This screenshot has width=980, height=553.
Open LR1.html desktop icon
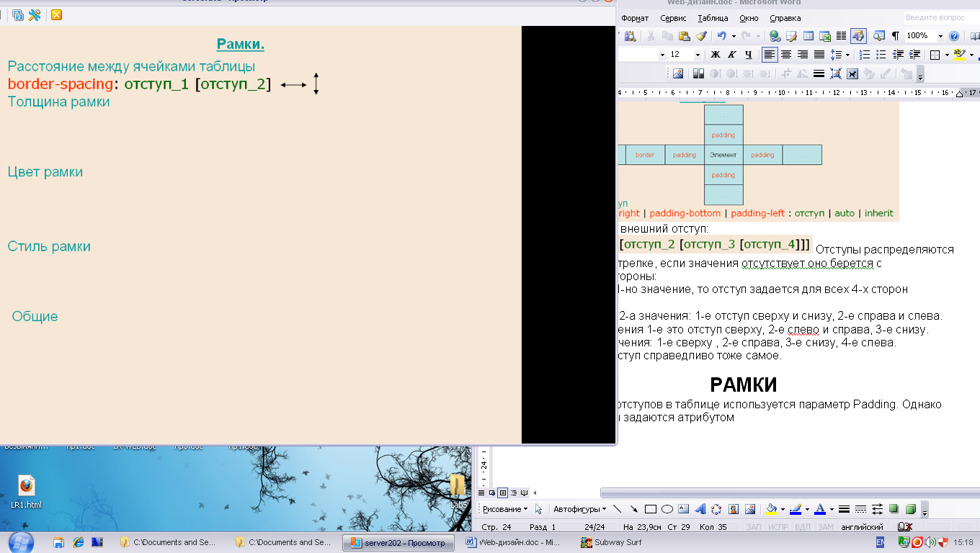coord(27,492)
